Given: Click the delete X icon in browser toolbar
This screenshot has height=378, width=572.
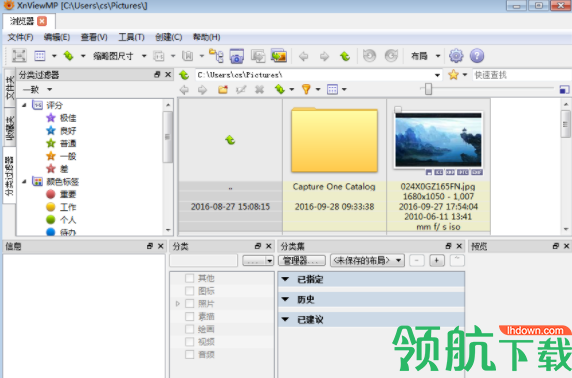Looking at the screenshot, I should (x=259, y=89).
